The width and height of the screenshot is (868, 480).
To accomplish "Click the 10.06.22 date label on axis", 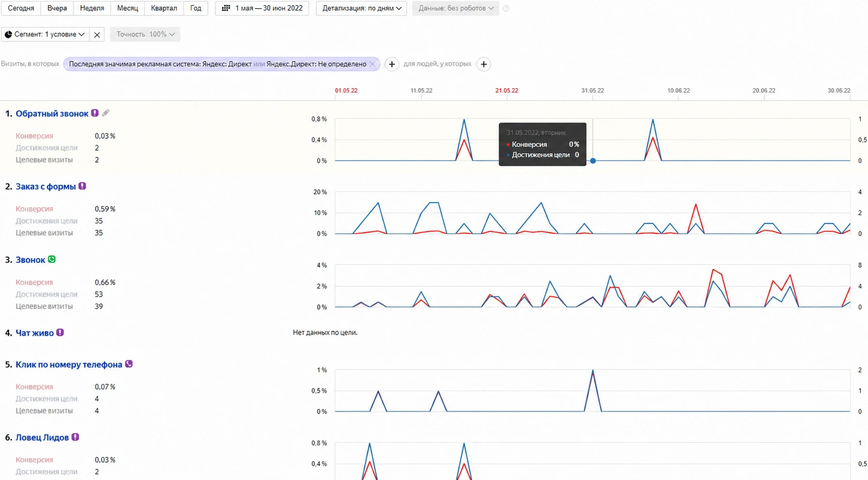I will tap(679, 90).
